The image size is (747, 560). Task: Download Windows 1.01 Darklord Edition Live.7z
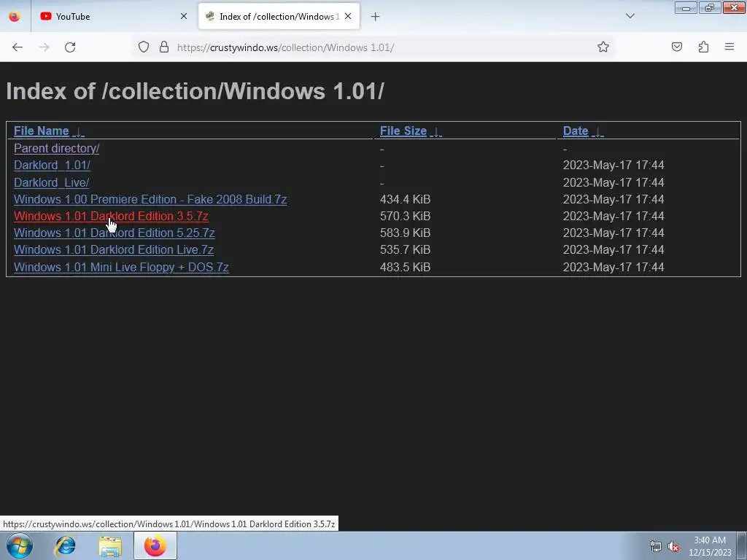(113, 249)
